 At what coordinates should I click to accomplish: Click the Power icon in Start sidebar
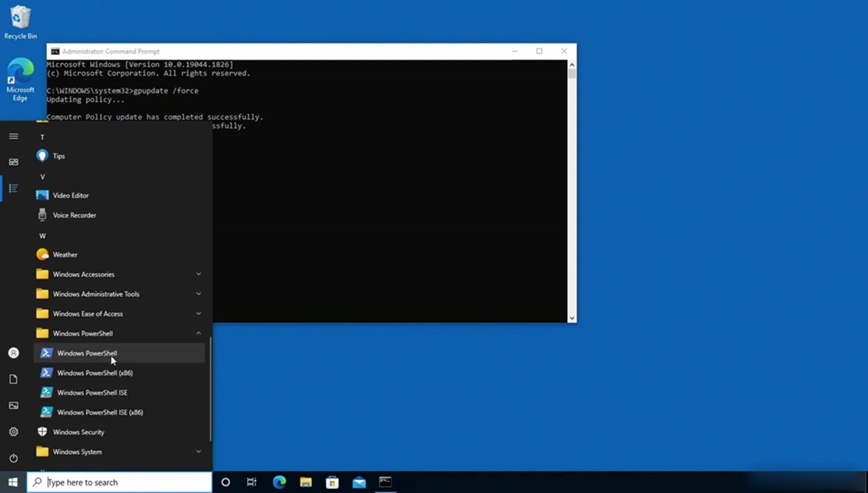point(14,458)
